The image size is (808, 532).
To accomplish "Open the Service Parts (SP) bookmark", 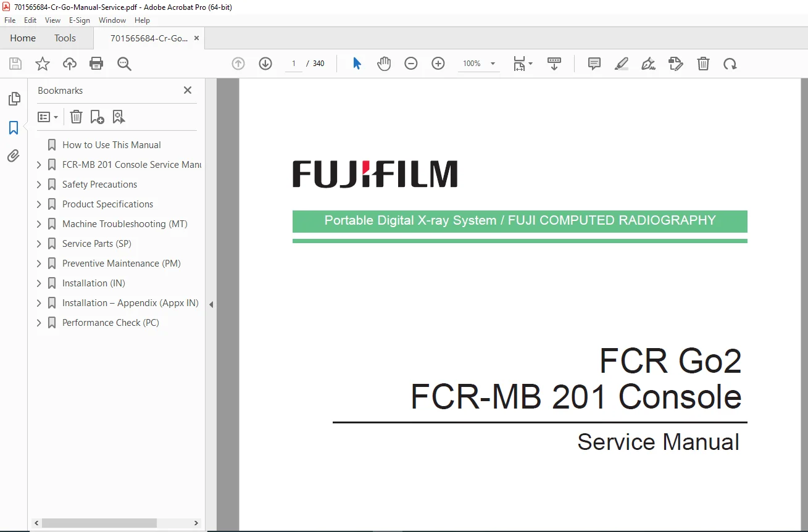I will point(97,244).
